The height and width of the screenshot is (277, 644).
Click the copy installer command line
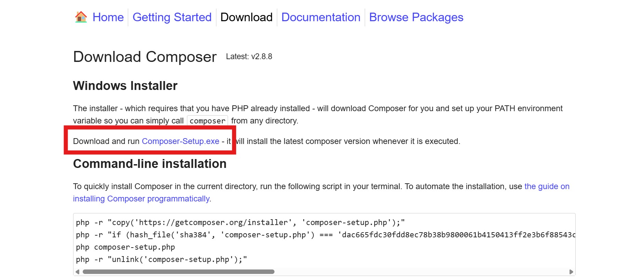(240, 223)
